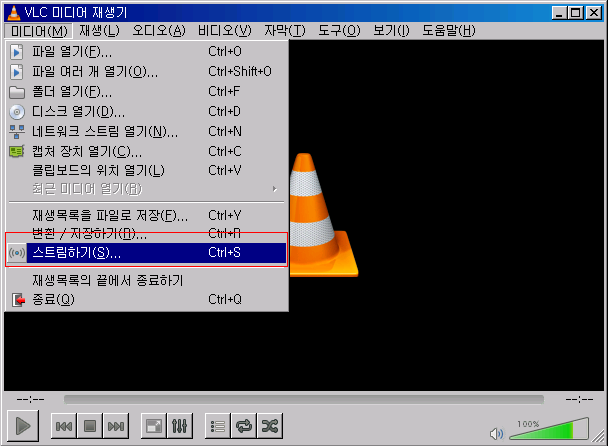Minimize the VLC window
610x446 pixels.
(x=559, y=13)
